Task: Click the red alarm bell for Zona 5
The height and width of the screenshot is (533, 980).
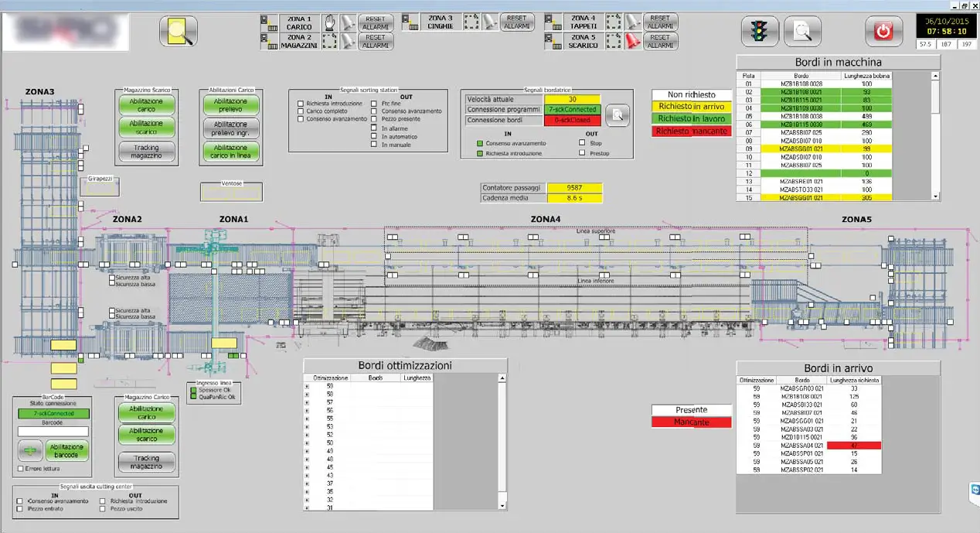Action: pos(633,40)
